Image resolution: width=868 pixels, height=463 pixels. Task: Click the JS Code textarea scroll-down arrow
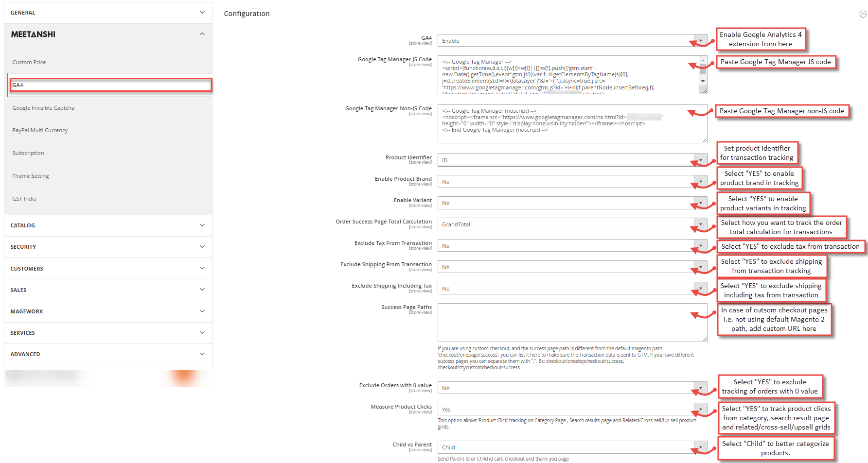pos(703,81)
